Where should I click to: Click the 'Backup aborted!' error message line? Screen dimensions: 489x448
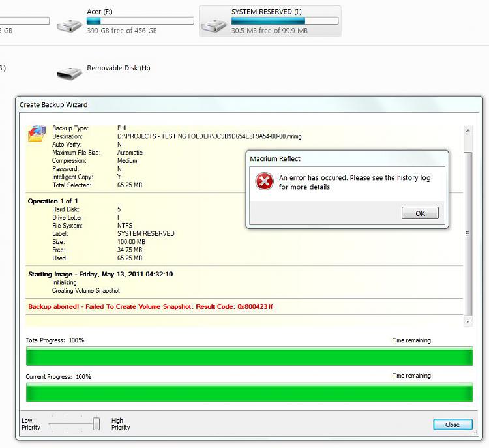(x=151, y=306)
